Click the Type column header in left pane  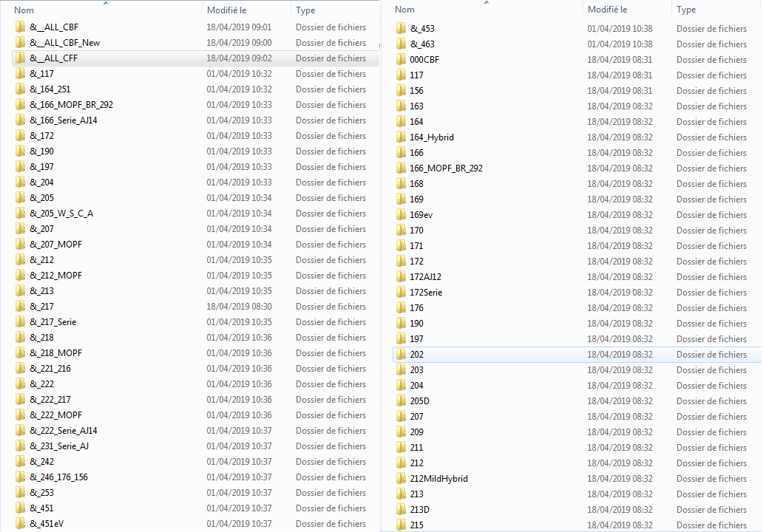coord(305,10)
